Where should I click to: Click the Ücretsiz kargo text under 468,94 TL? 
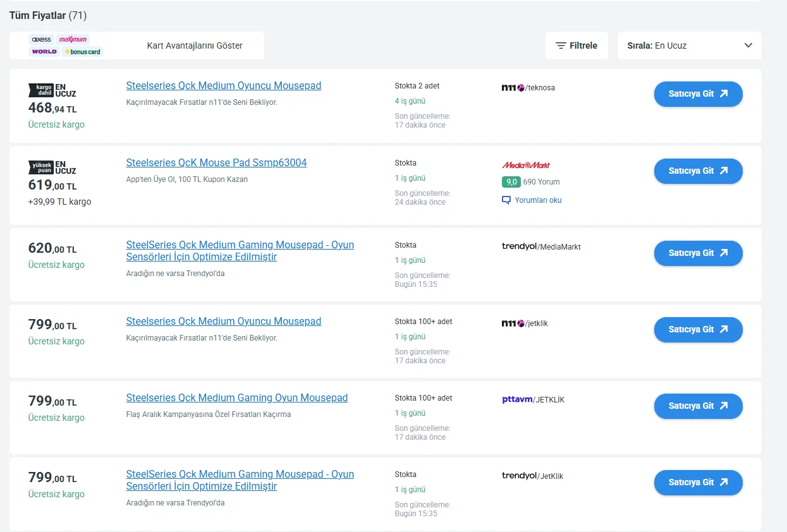pos(56,124)
